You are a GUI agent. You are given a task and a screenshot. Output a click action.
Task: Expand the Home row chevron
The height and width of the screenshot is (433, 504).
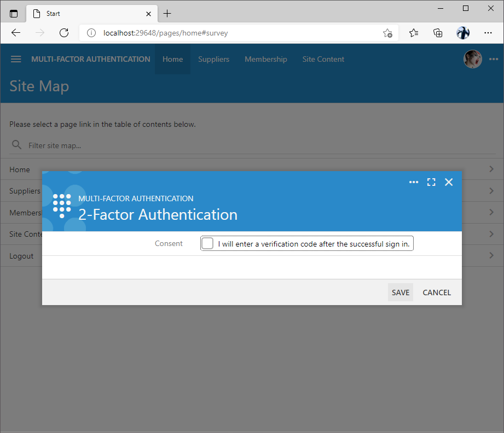[x=491, y=169]
